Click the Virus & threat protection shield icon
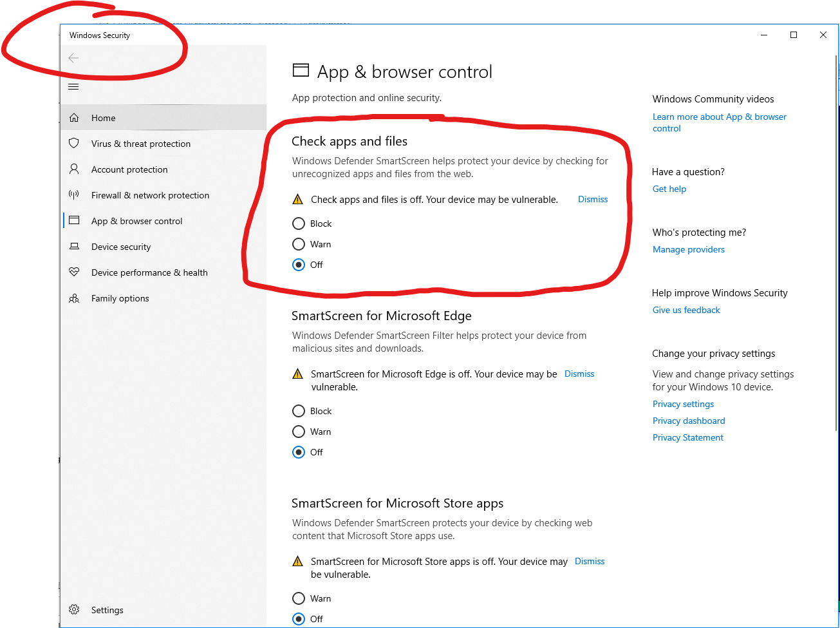 tap(74, 143)
